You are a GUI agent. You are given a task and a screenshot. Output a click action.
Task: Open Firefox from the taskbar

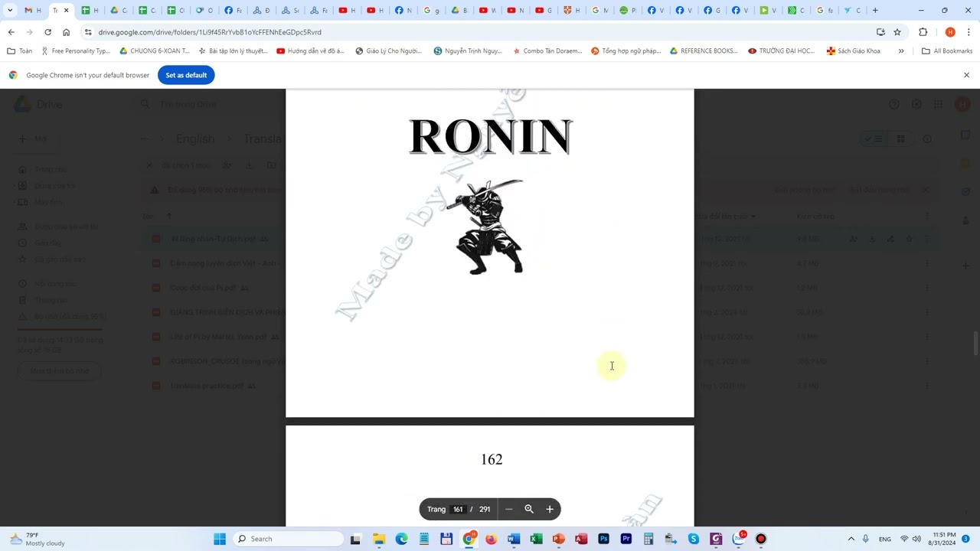(491, 539)
